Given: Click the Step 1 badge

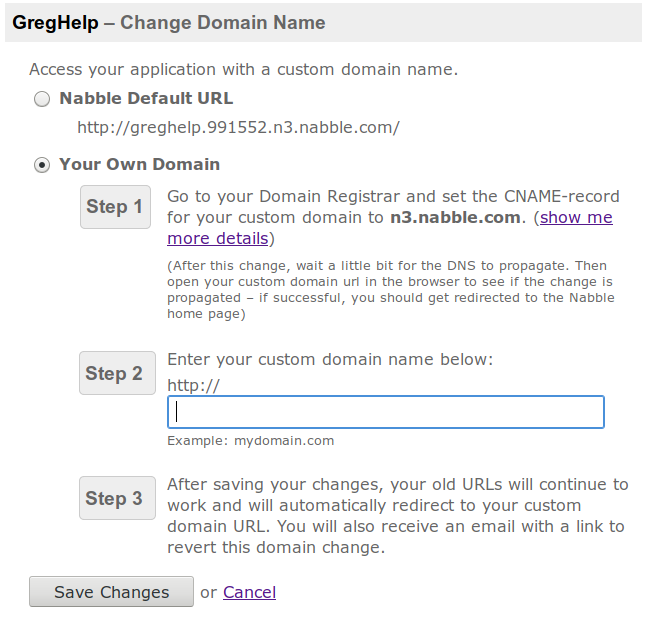Looking at the screenshot, I should click(x=115, y=207).
